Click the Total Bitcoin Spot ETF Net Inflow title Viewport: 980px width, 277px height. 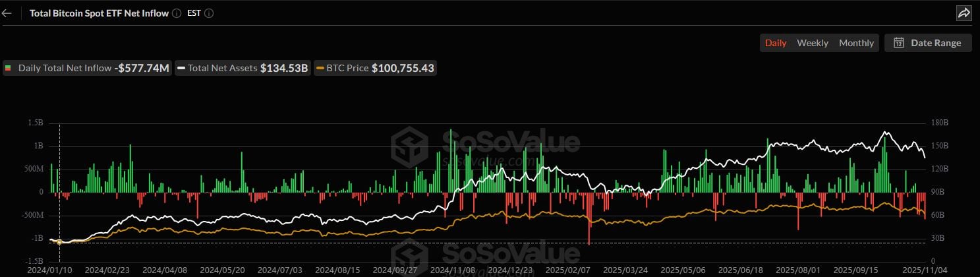(99, 13)
